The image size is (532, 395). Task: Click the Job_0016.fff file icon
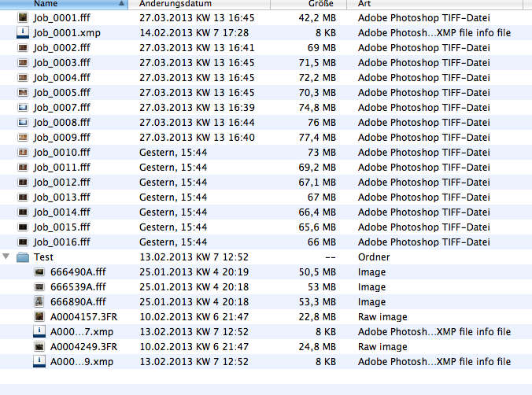24,242
